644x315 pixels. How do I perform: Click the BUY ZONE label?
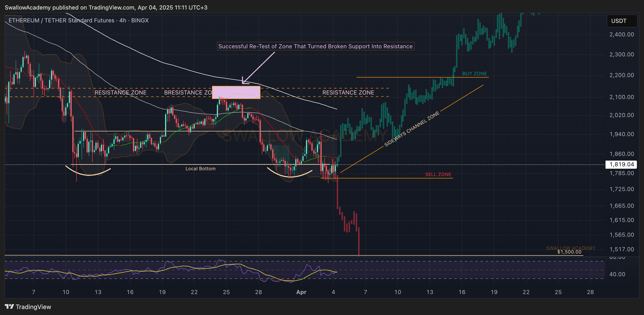tap(475, 74)
